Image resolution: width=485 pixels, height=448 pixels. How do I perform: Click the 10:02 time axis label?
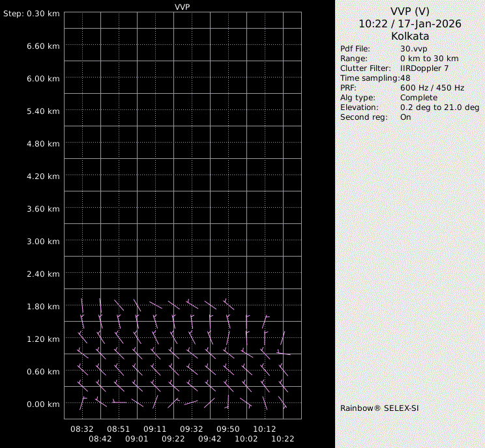click(246, 440)
